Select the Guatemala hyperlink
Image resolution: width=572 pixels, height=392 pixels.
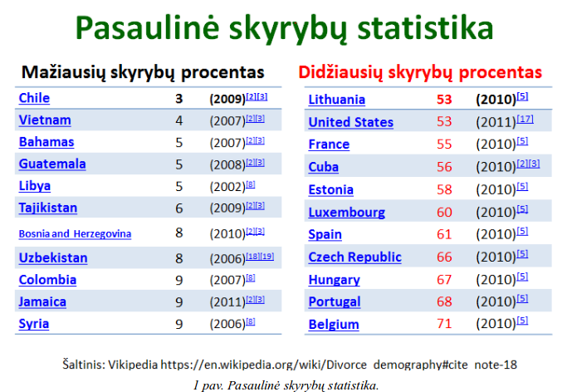51,164
